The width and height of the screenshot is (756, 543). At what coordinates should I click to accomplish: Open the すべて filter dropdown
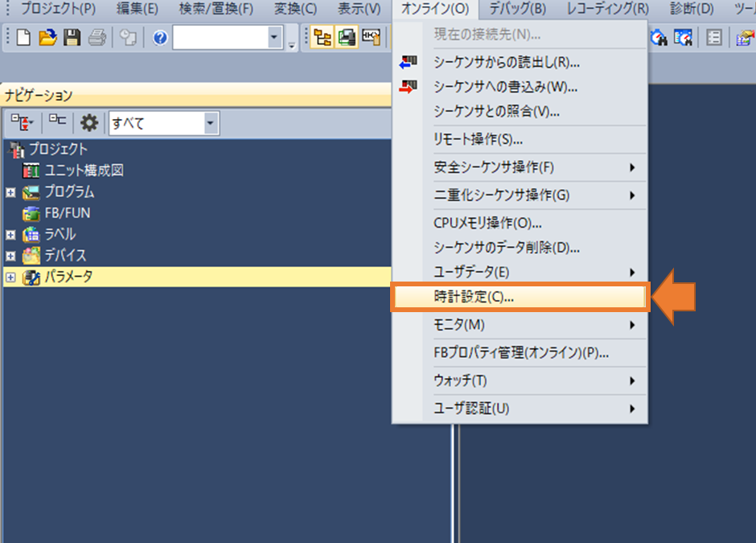(x=211, y=123)
